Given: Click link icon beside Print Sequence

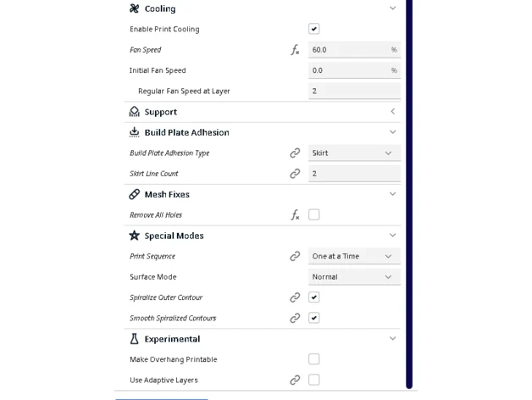Looking at the screenshot, I should 295,256.
